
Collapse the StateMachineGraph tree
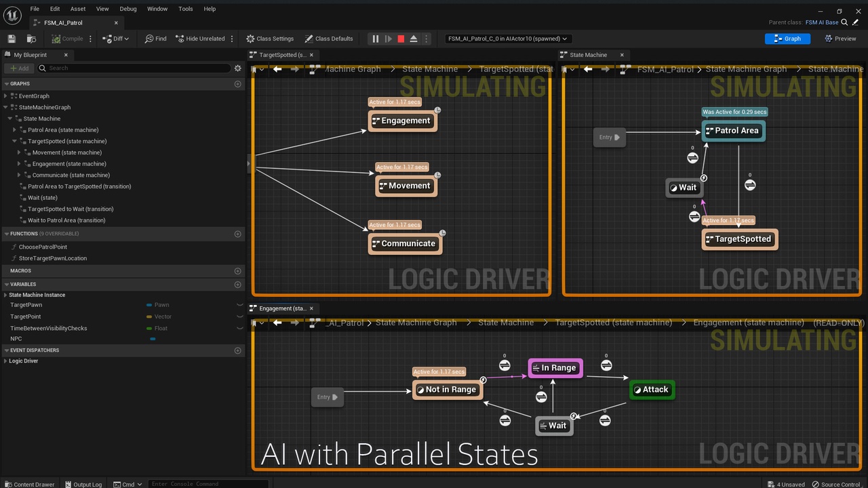(x=5, y=107)
